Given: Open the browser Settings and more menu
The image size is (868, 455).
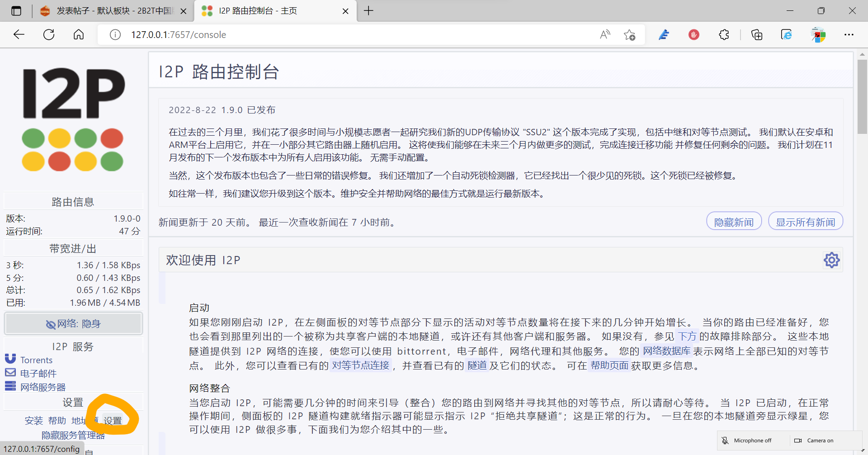Looking at the screenshot, I should 849,34.
